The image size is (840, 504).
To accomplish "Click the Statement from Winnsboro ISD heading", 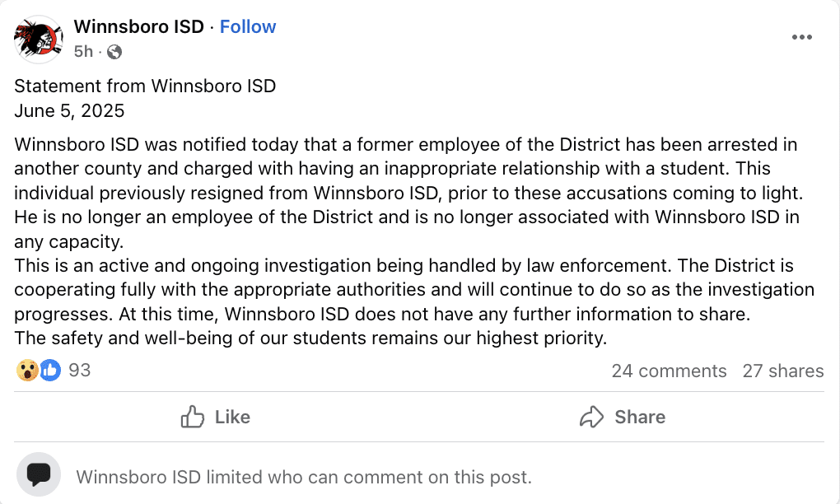I will pyautogui.click(x=145, y=86).
